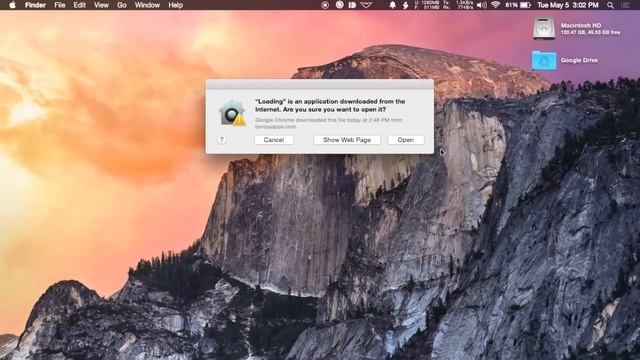640x360 pixels.
Task: Click the Macintosh HD label text
Action: pyautogui.click(x=580, y=25)
